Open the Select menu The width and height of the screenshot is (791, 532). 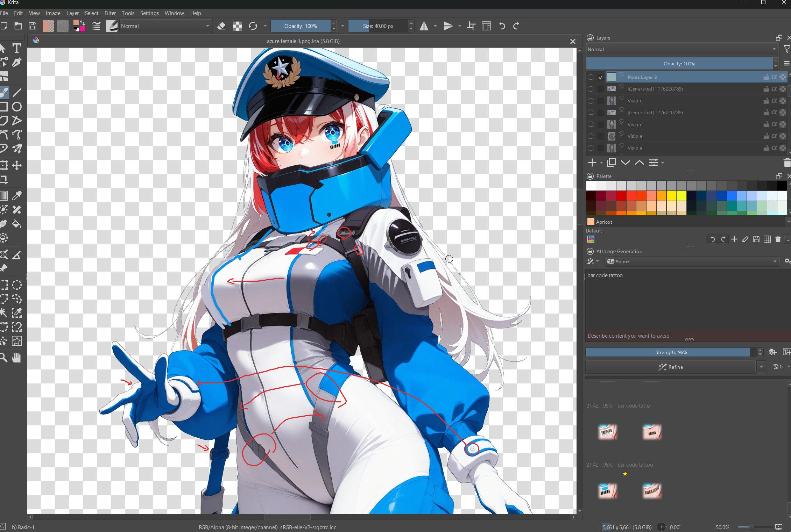[91, 13]
